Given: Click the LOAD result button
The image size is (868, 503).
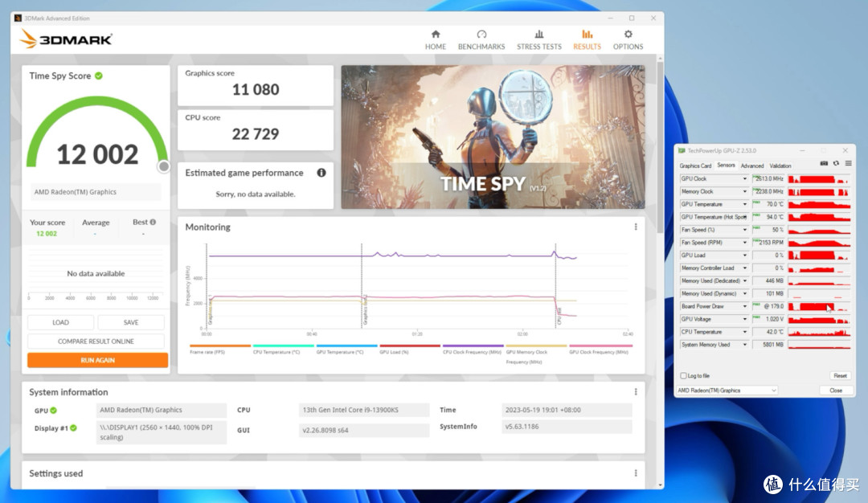Looking at the screenshot, I should [60, 322].
